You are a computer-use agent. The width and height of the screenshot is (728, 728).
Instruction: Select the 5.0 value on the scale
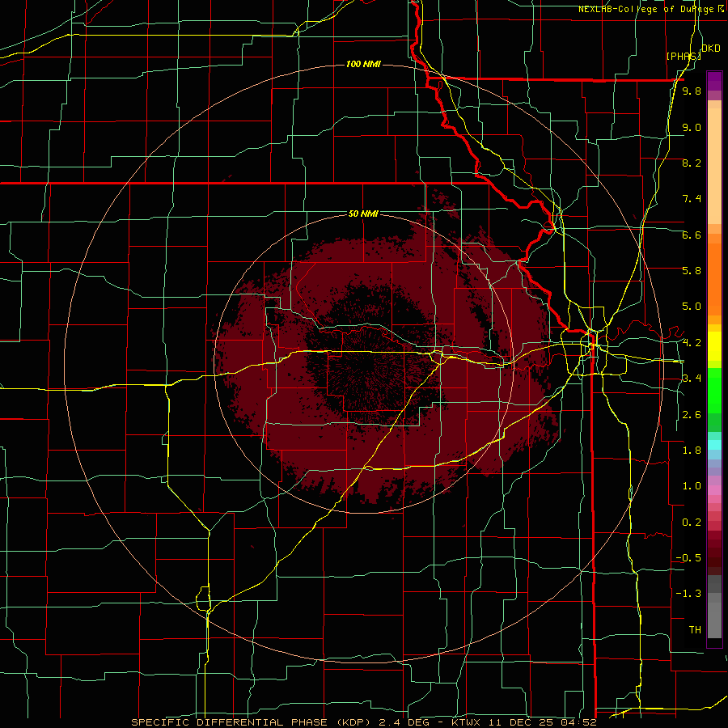(692, 307)
